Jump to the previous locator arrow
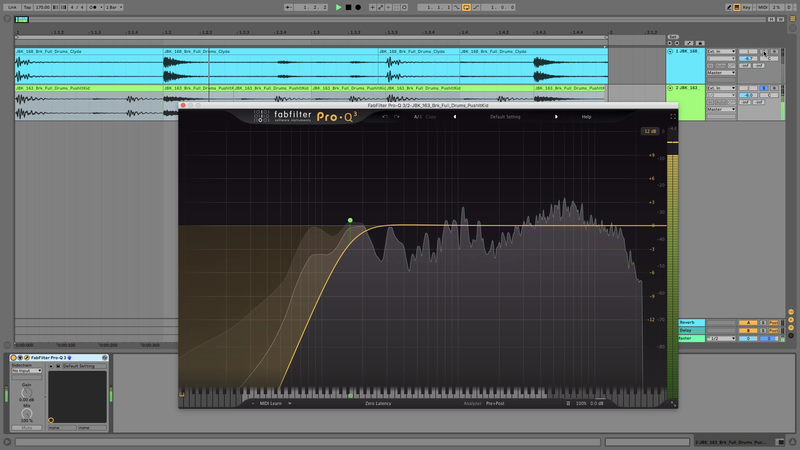 coord(670,43)
